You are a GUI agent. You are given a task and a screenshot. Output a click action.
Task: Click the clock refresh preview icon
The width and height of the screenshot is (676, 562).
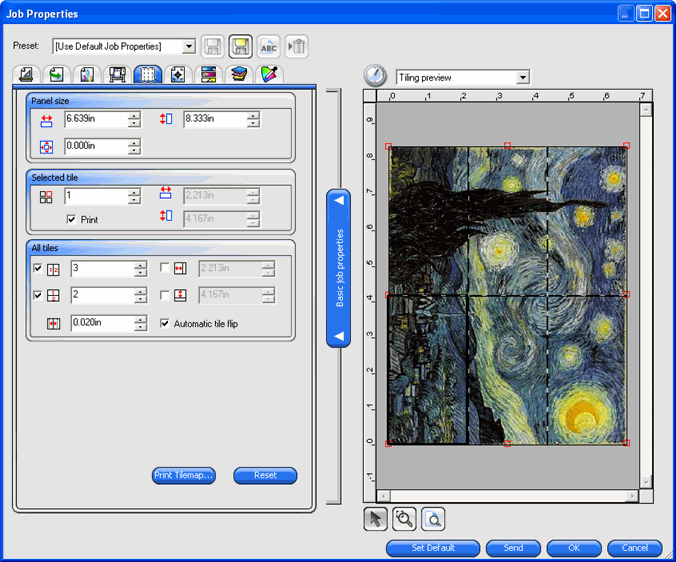375,76
